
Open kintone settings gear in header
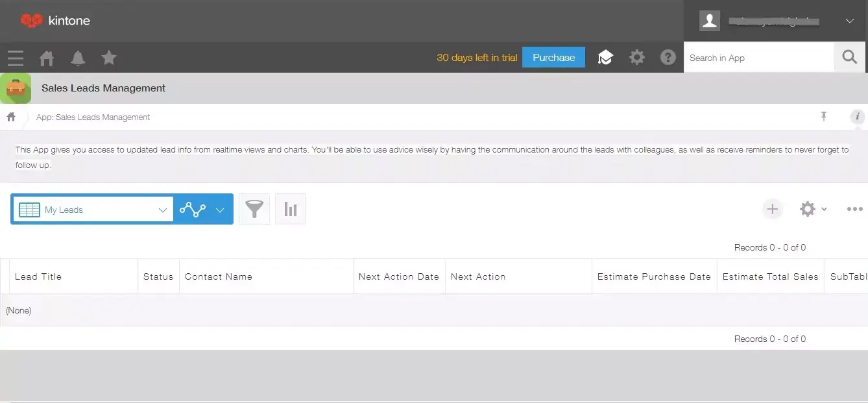coord(637,57)
